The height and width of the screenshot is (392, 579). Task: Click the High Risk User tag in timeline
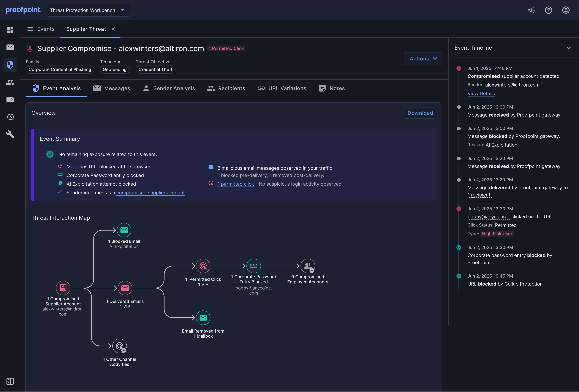[497, 234]
